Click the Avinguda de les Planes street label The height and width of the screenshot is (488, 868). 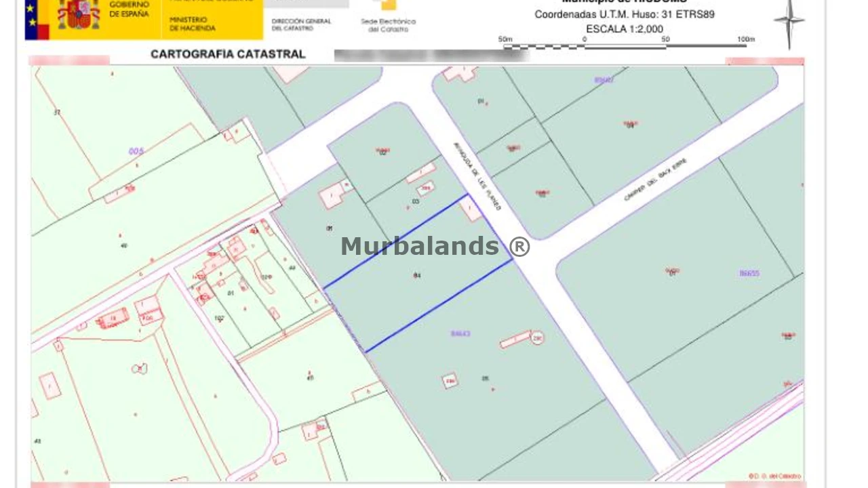477,176
